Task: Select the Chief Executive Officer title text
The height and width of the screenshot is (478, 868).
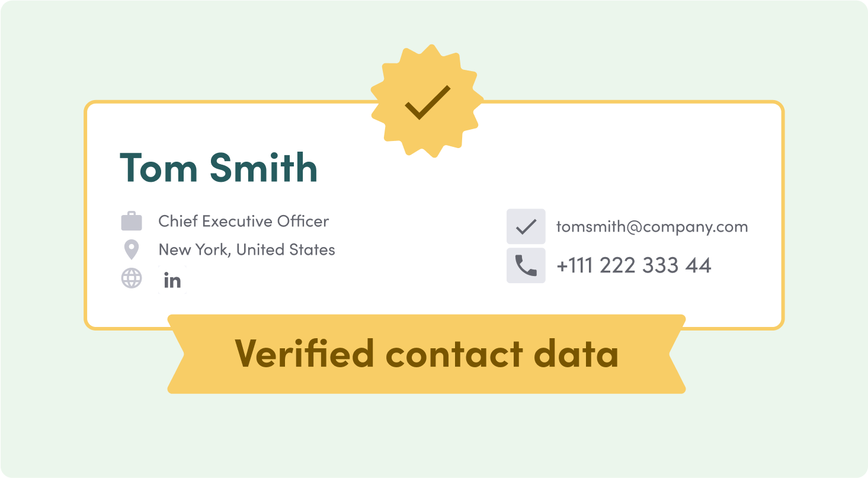Action: tap(244, 222)
